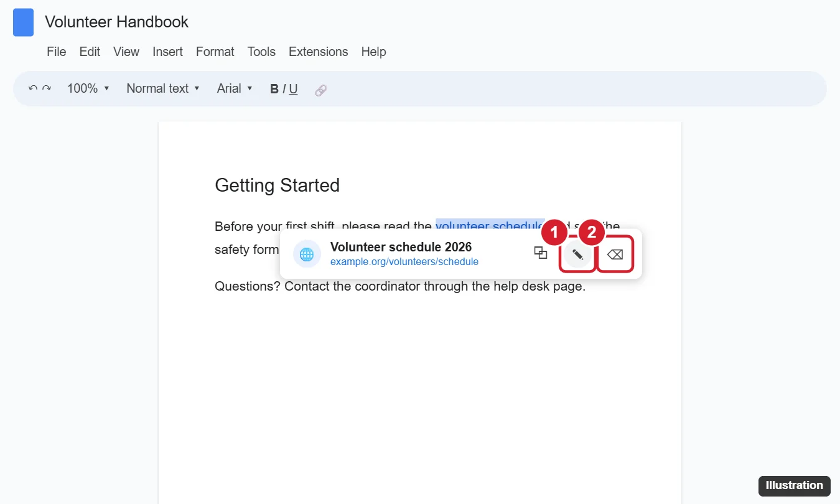Open the Arial font dropdown

pos(235,88)
